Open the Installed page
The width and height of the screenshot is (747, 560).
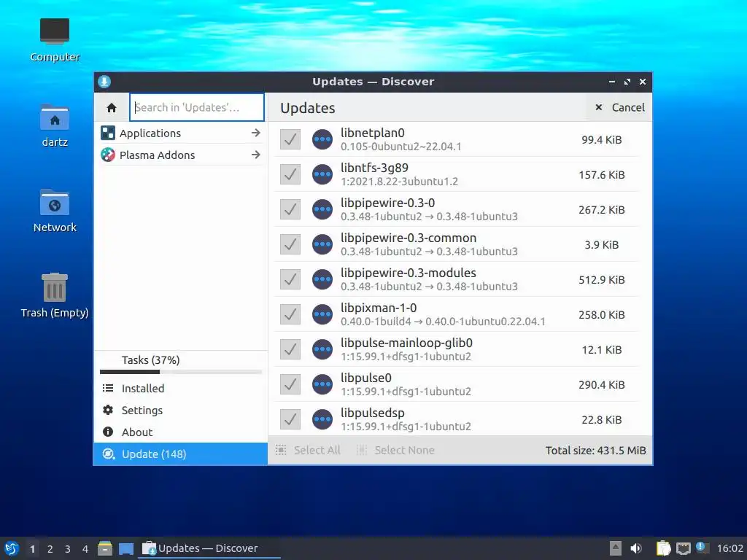tap(181, 389)
